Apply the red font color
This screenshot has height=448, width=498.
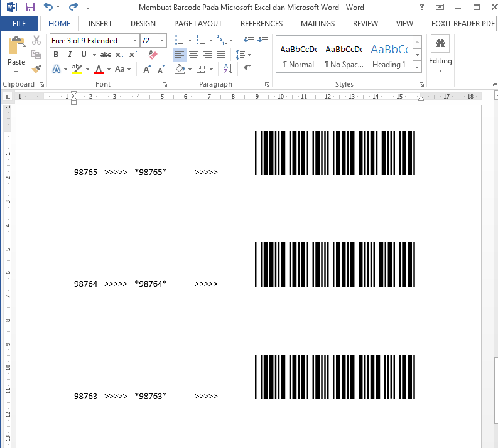click(x=99, y=69)
